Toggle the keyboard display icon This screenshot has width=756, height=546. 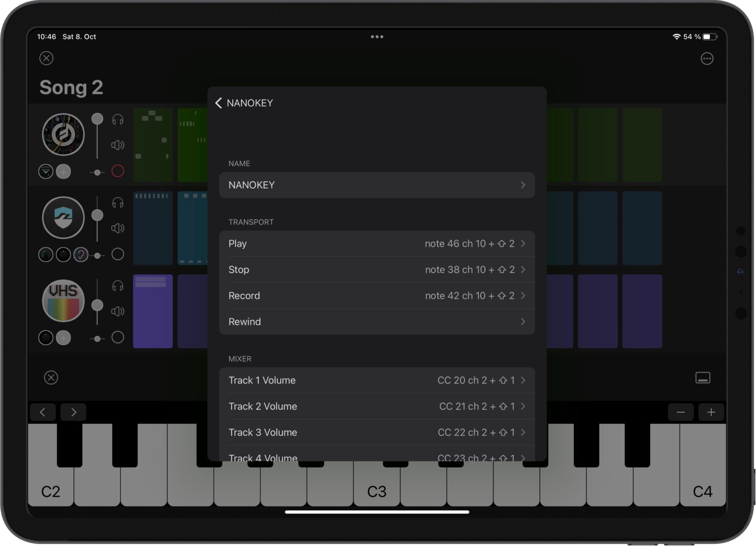703,378
